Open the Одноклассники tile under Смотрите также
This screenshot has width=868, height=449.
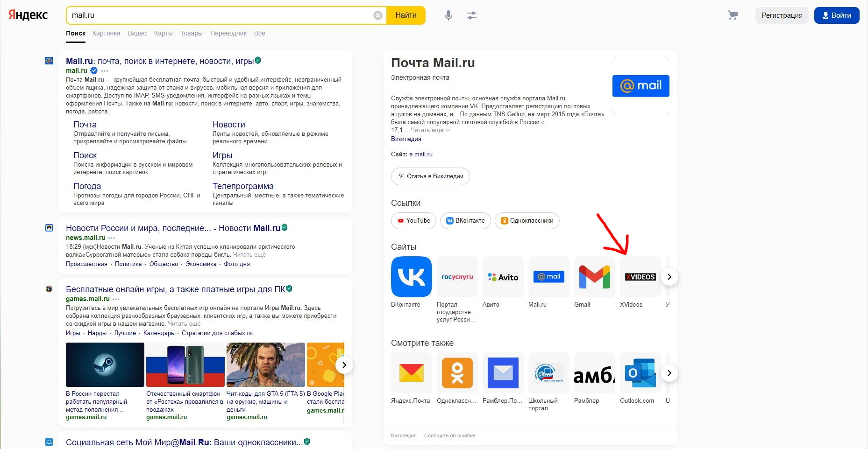(x=457, y=373)
